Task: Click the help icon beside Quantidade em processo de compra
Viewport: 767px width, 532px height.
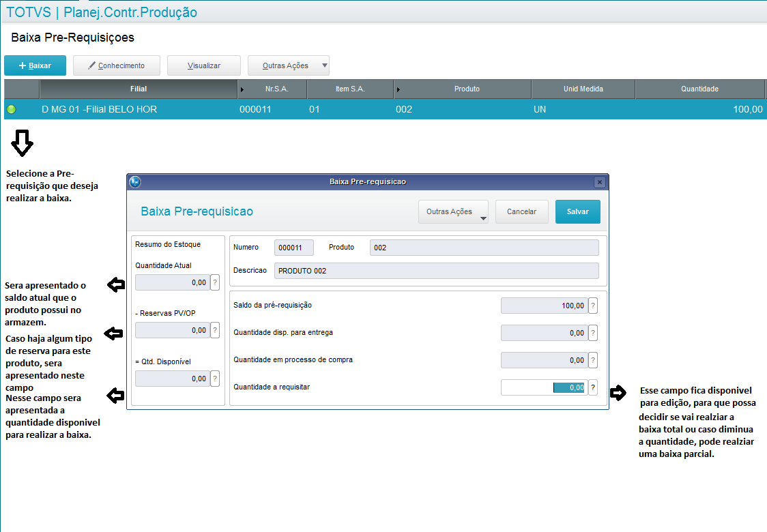Action: pos(593,360)
